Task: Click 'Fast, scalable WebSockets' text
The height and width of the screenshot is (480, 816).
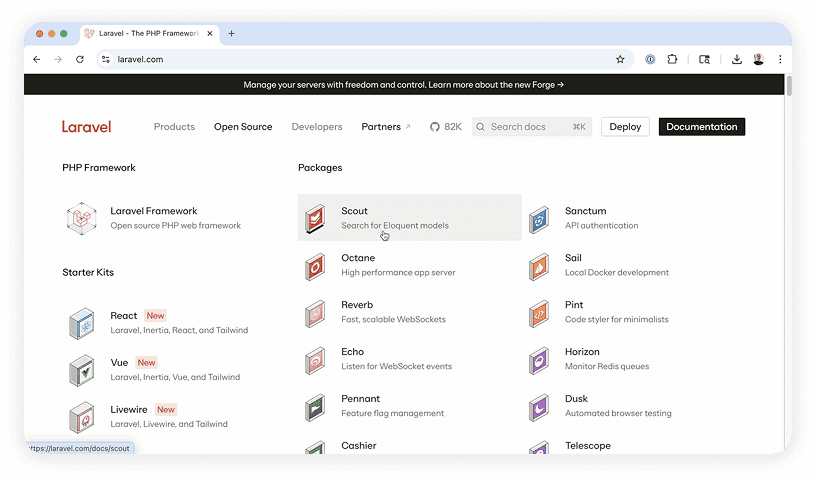Action: [x=393, y=319]
